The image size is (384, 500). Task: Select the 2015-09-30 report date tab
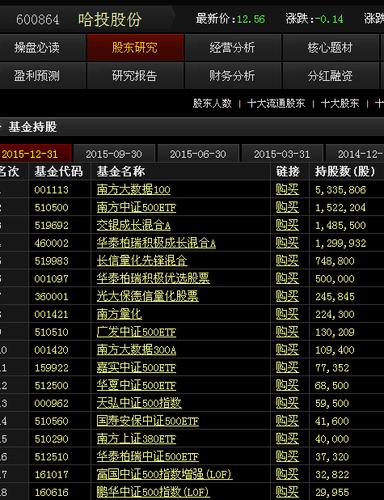tap(114, 154)
